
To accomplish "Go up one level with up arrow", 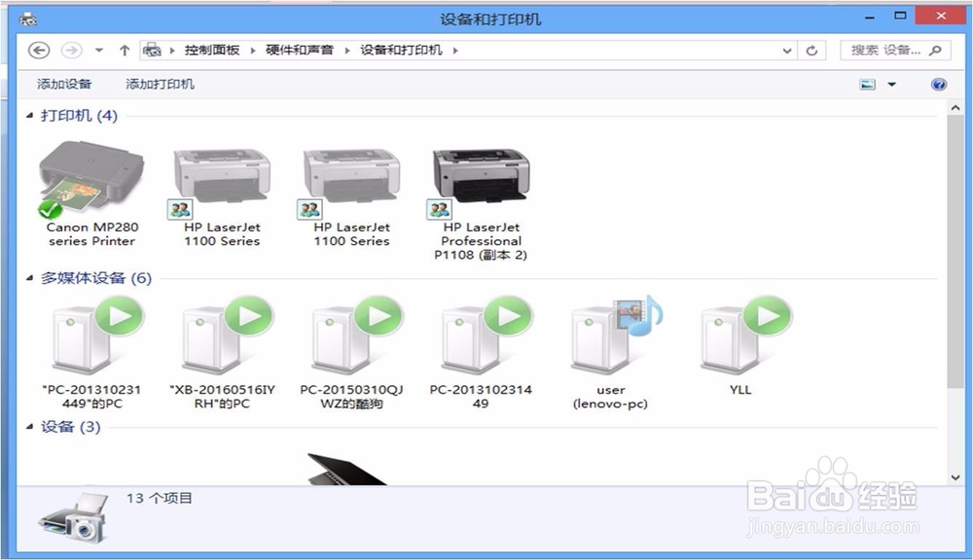I will [x=125, y=51].
